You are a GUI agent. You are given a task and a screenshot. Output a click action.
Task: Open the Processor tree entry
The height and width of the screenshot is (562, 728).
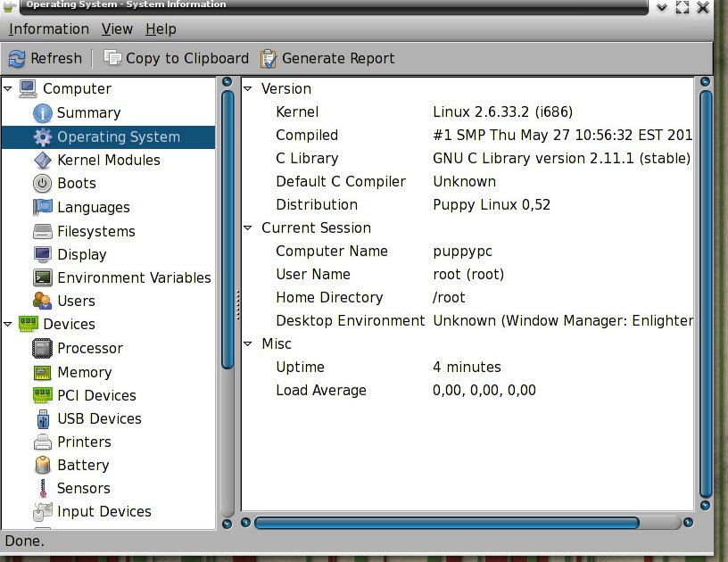(90, 349)
